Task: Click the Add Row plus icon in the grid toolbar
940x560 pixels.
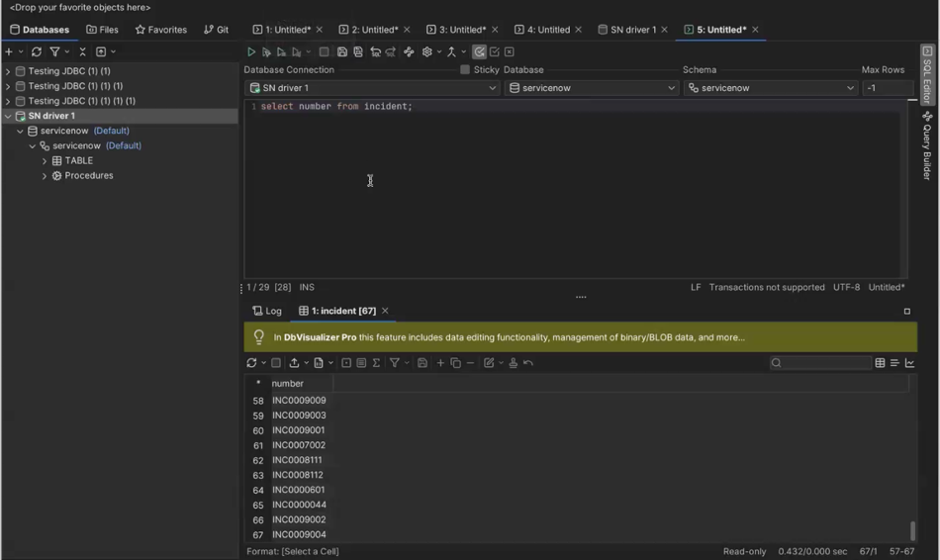Action: pyautogui.click(x=440, y=363)
